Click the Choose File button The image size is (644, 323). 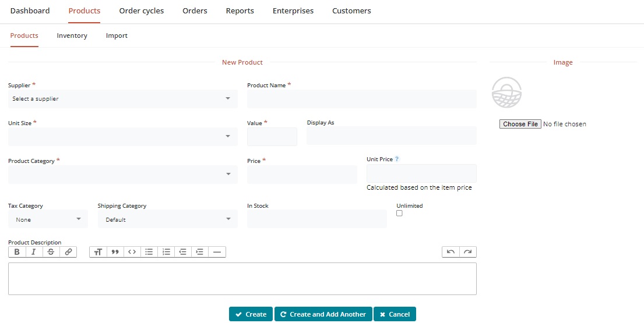click(520, 124)
